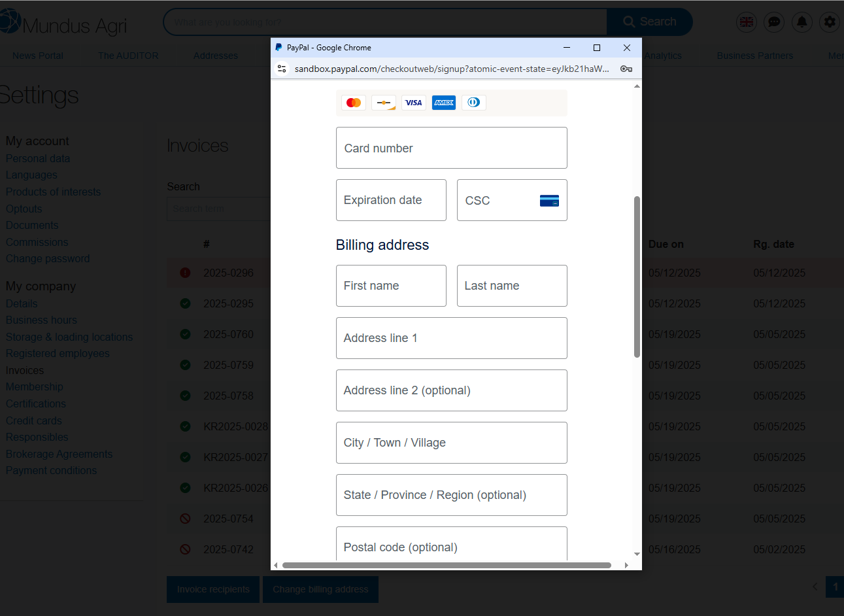The height and width of the screenshot is (616, 844).
Task: Click green status icon for invoice 2025-0759
Action: pyautogui.click(x=185, y=365)
